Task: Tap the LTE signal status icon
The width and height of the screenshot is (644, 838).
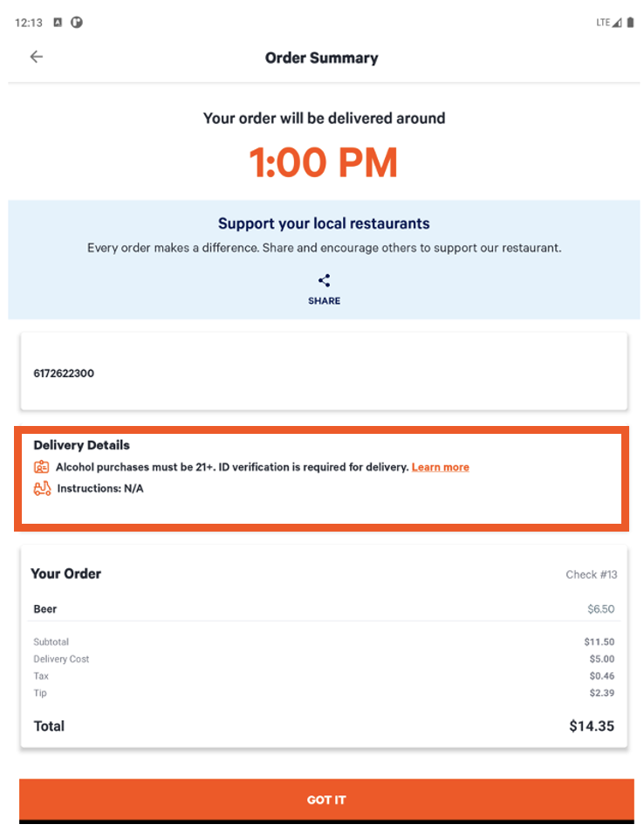Action: pyautogui.click(x=609, y=23)
